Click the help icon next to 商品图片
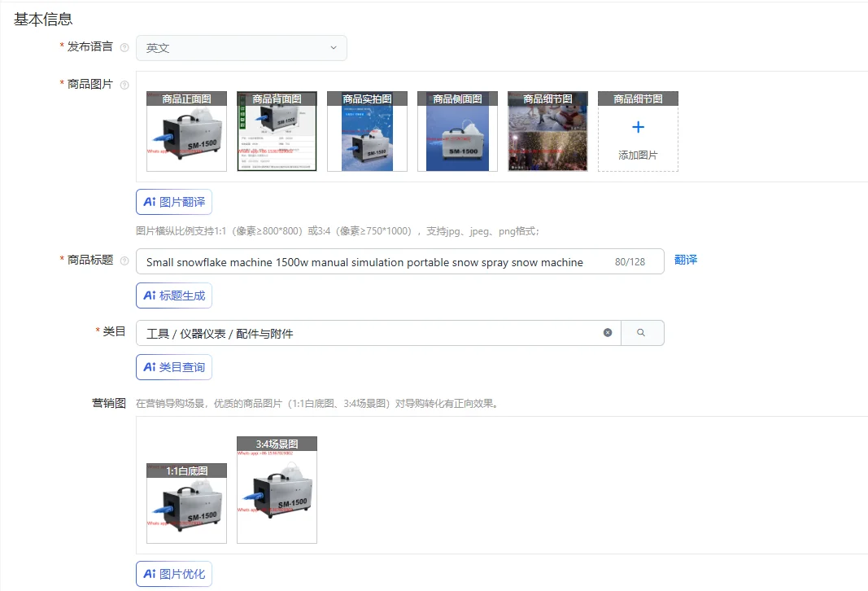Image resolution: width=868 pixels, height=591 pixels. pos(123,84)
